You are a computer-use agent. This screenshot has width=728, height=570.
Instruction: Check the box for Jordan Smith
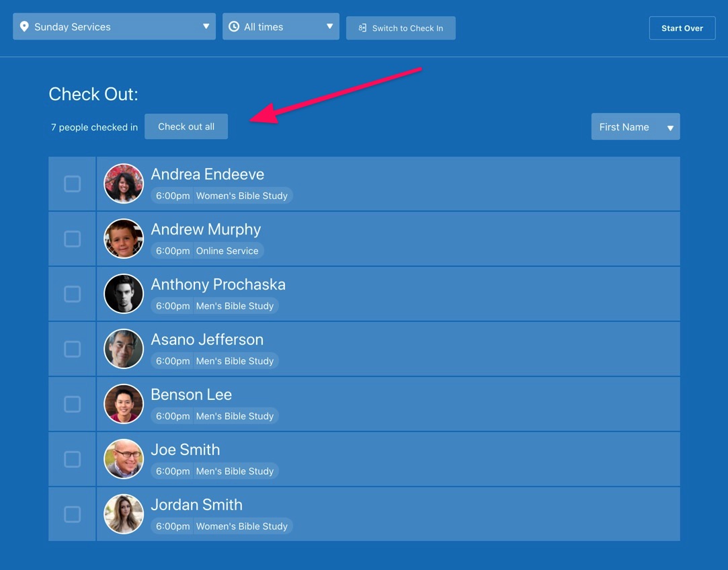72,514
